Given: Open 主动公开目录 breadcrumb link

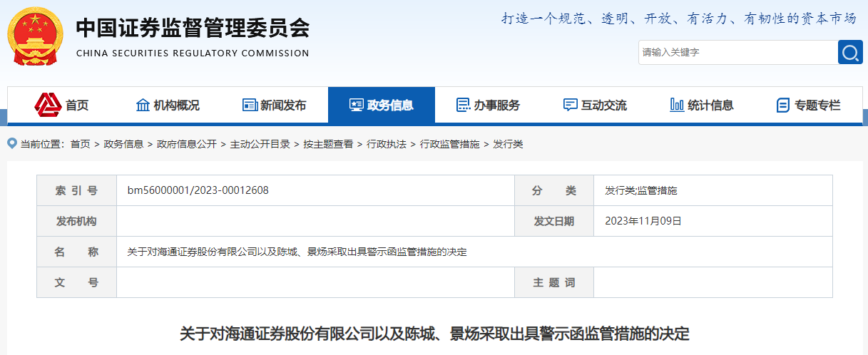Looking at the screenshot, I should (x=260, y=144).
